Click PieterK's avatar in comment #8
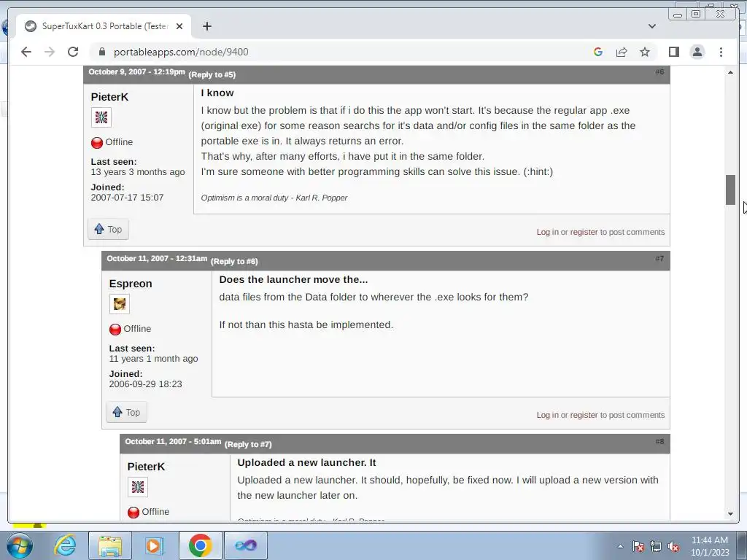 click(138, 486)
